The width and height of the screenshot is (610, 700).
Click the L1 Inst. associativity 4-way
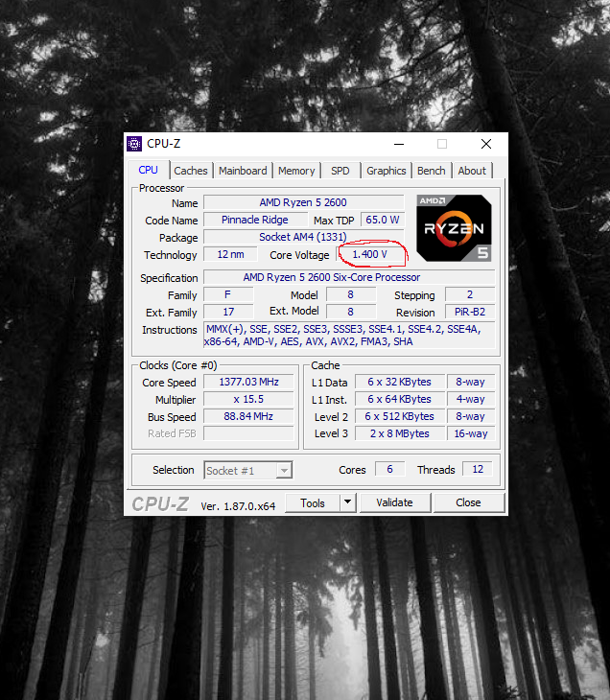point(471,399)
